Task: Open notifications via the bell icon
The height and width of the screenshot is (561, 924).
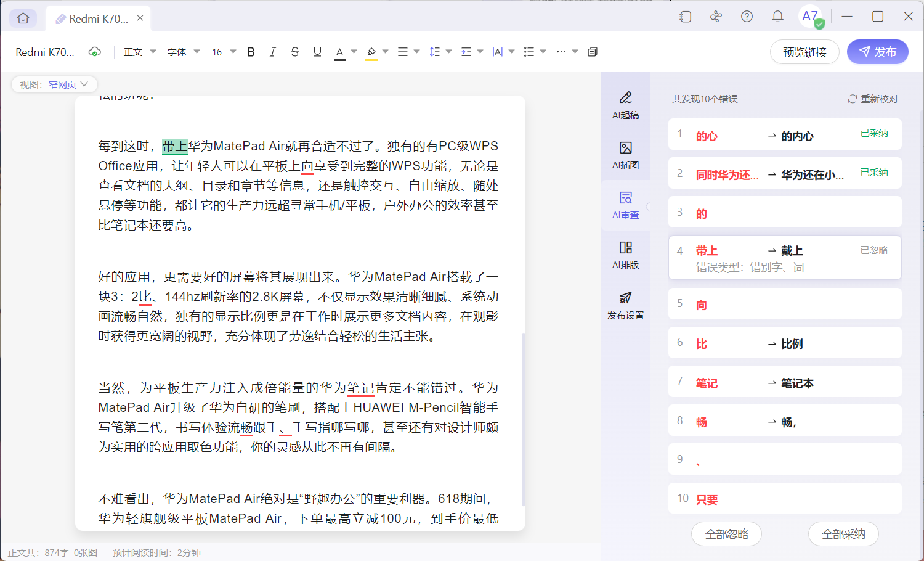Action: [x=777, y=17]
